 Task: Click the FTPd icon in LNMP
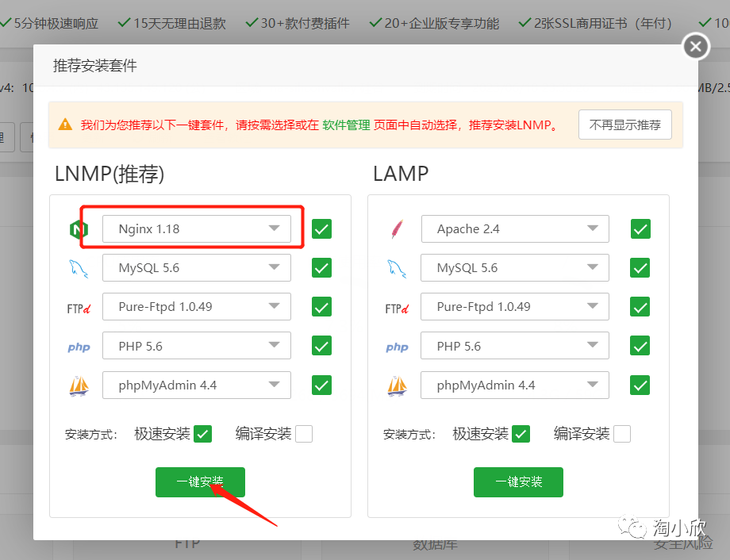[79, 309]
